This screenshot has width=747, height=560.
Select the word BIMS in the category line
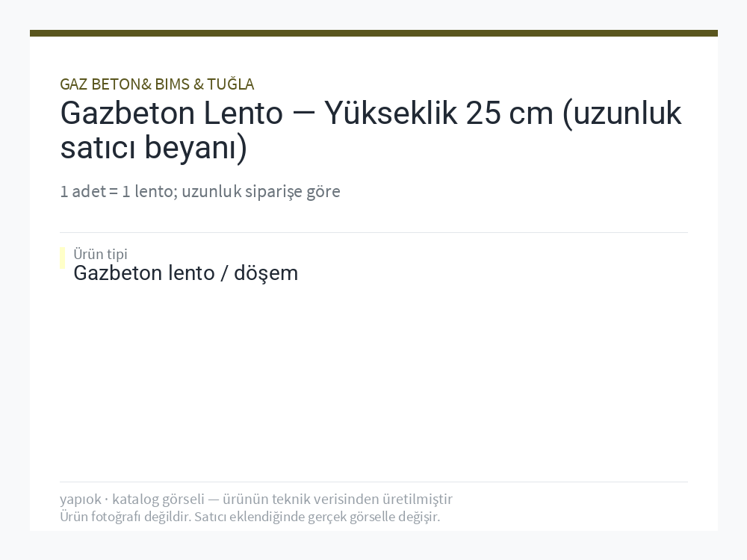(x=172, y=84)
